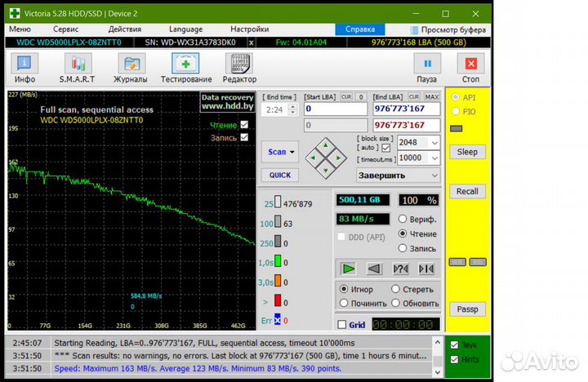Select the Стереть erase radio button
Image resolution: width=588 pixels, height=382 pixels.
(x=395, y=289)
